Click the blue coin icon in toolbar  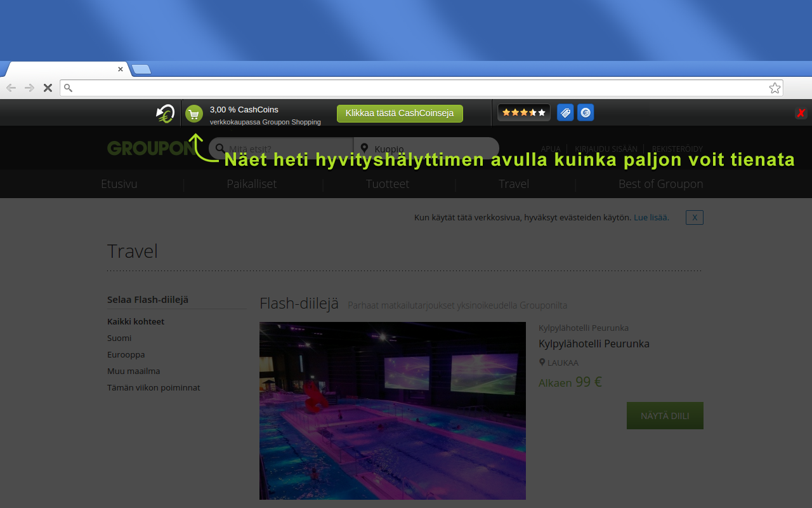point(586,112)
